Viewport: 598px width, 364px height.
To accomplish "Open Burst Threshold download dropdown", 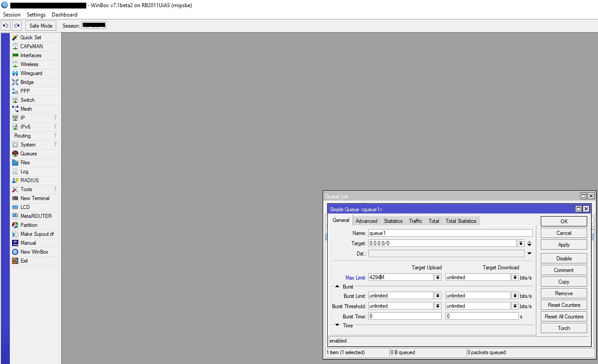I will click(x=515, y=306).
